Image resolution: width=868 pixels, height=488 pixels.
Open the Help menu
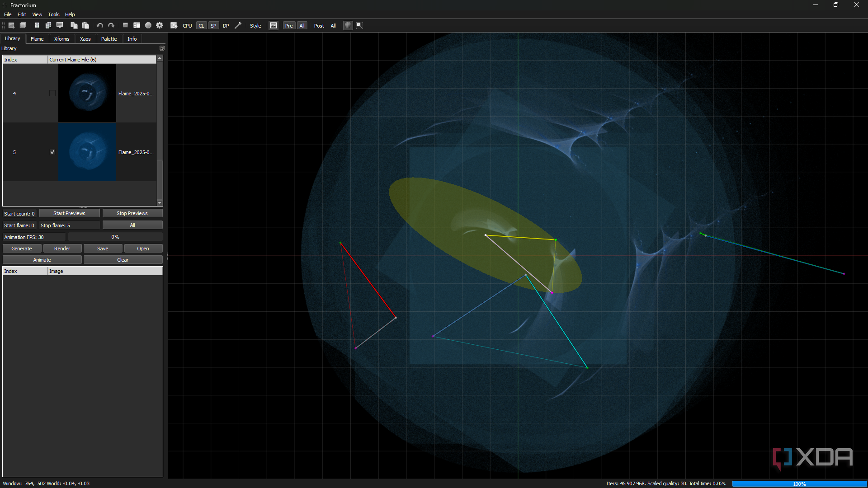click(70, 14)
